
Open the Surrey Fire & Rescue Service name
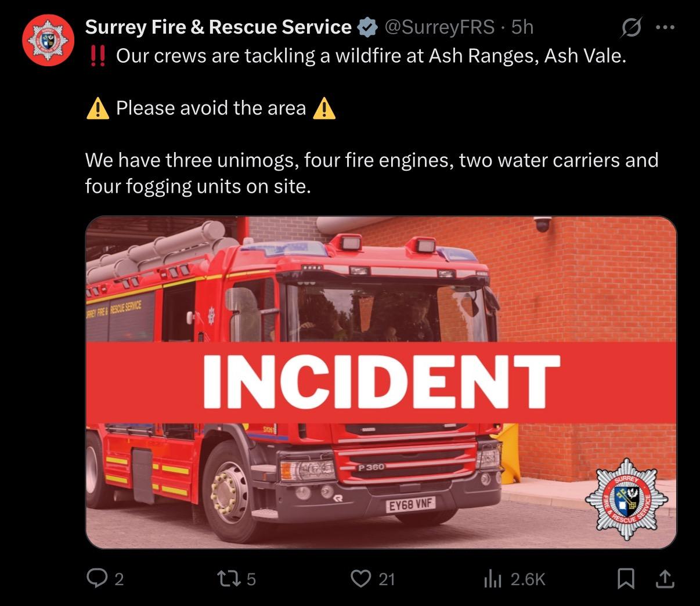click(218, 27)
